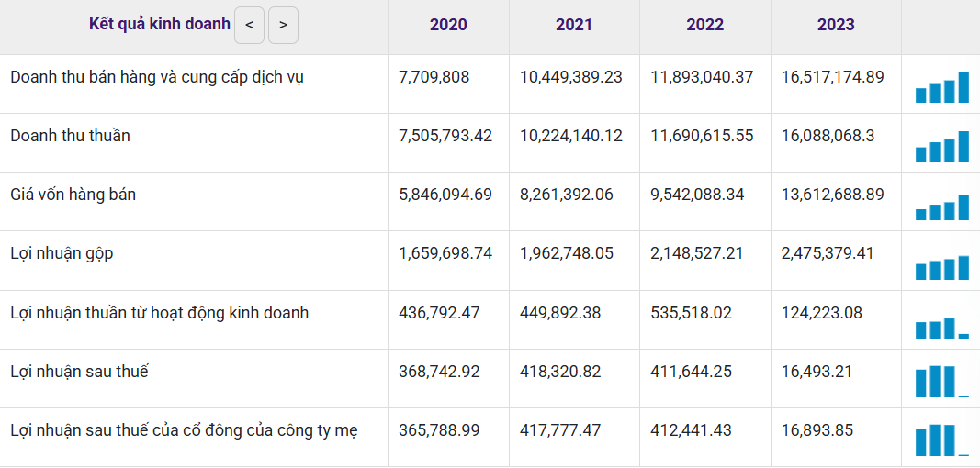Select the value 1,659,698.74
Image resolution: width=980 pixels, height=468 pixels.
[445, 253]
